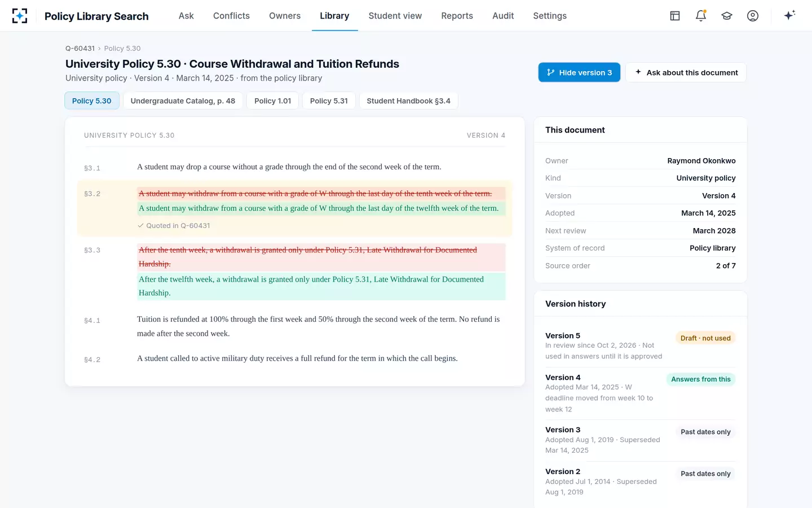Click the Q-60431 breadcrumb link
The height and width of the screenshot is (508, 812).
coord(80,49)
